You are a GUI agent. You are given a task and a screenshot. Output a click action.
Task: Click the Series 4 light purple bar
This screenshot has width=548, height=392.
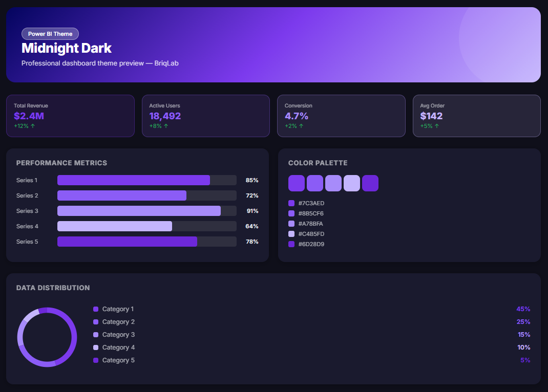point(115,226)
